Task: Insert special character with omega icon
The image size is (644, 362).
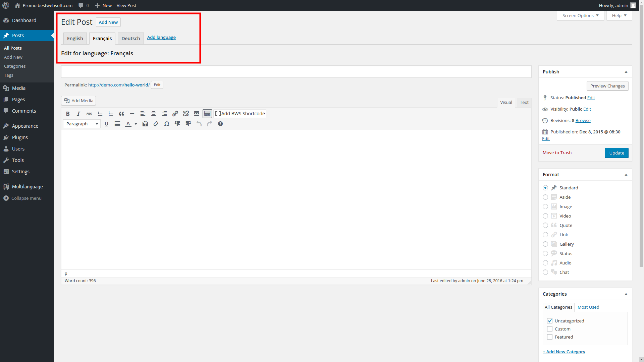Action: coord(167,124)
